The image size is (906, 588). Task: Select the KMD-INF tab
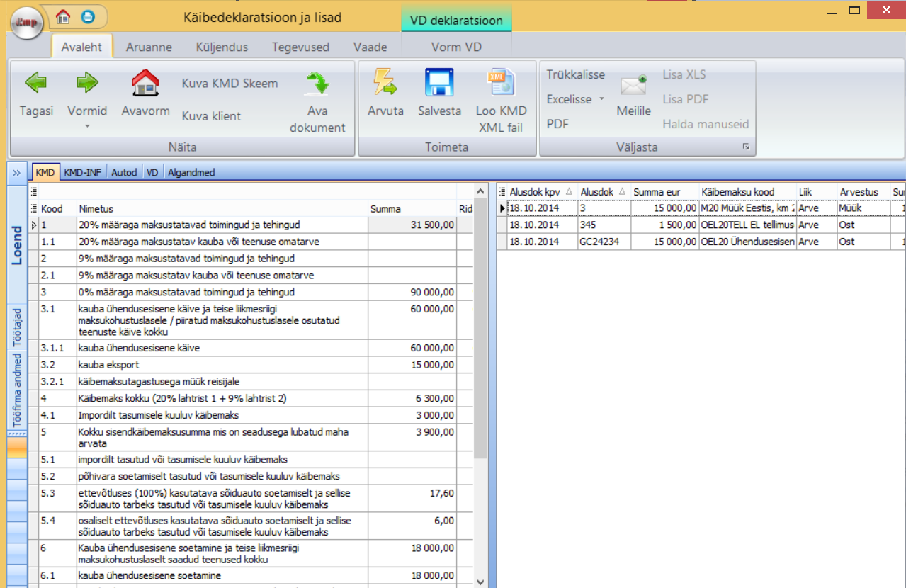pos(84,172)
